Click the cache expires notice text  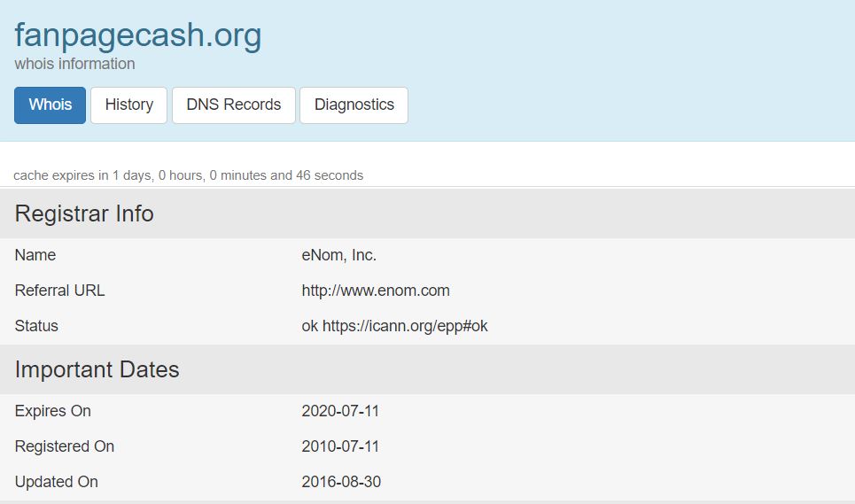(x=188, y=175)
